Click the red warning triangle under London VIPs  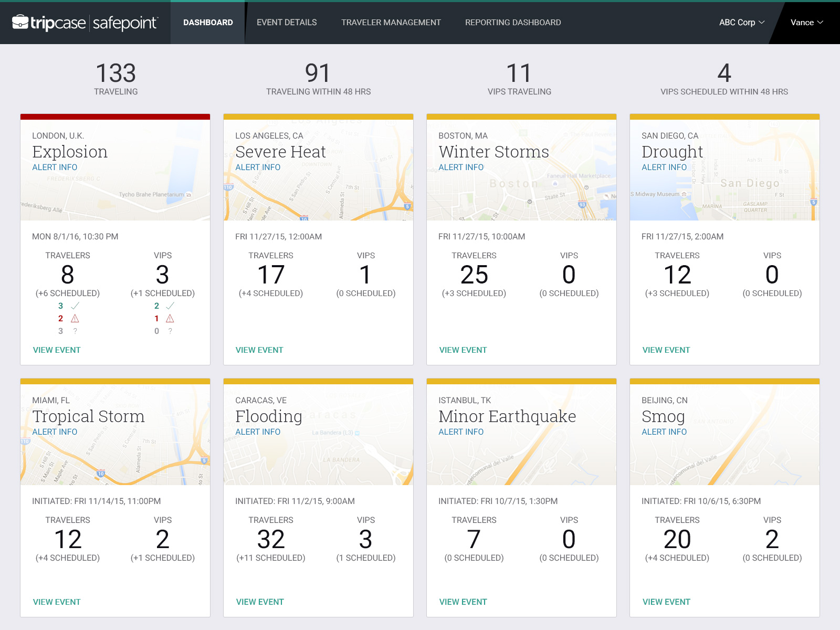click(x=170, y=319)
